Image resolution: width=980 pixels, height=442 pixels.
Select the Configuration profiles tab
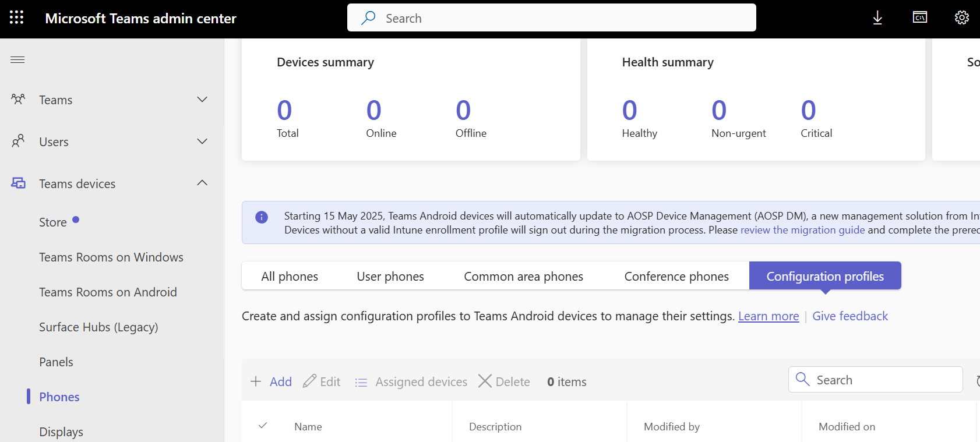click(x=825, y=276)
